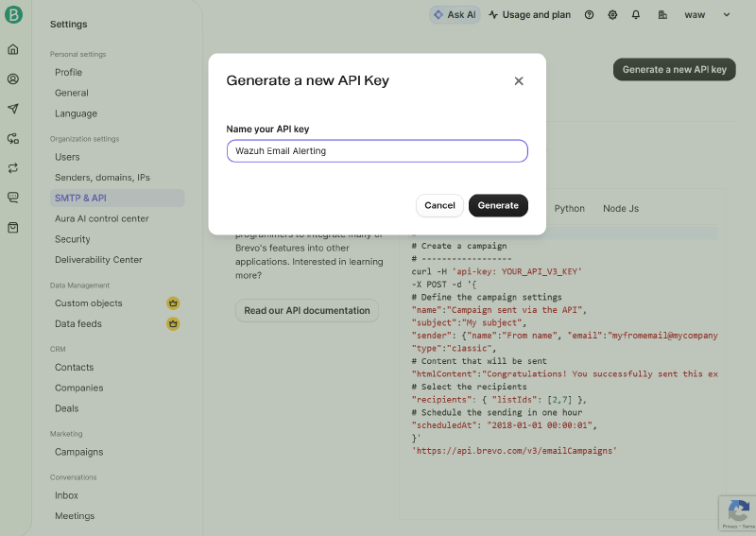Open the Help question-mark icon
756x536 pixels.
click(x=589, y=15)
